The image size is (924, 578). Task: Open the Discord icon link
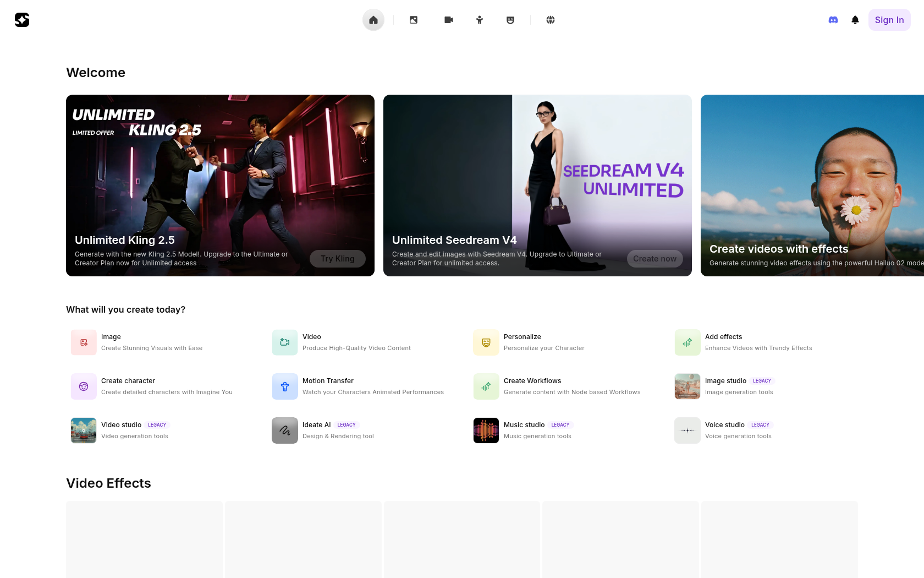[833, 20]
